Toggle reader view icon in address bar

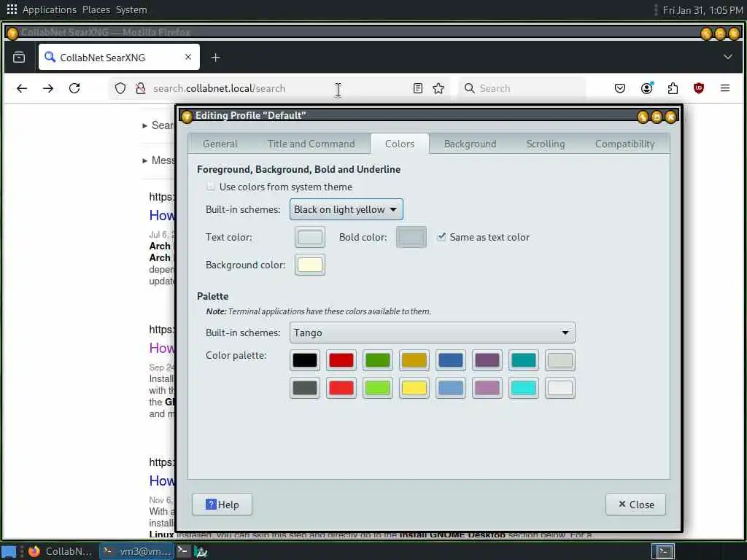(x=418, y=88)
